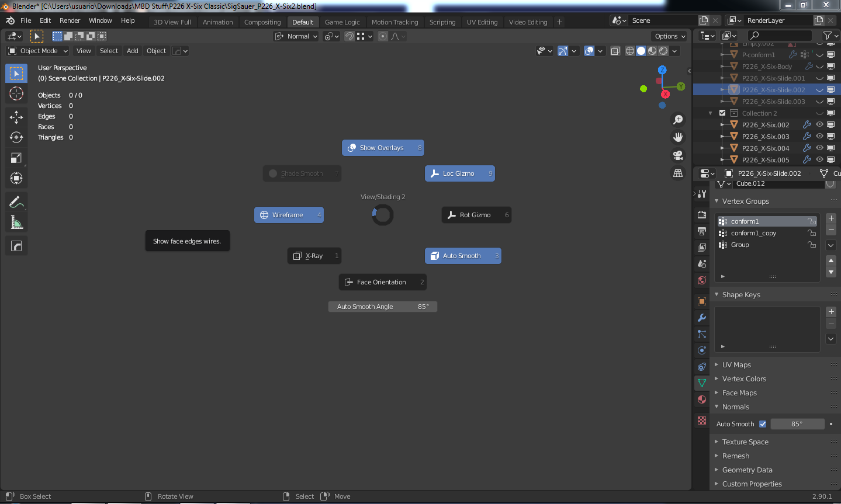The height and width of the screenshot is (504, 841).
Task: Open the File menu
Action: point(26,20)
